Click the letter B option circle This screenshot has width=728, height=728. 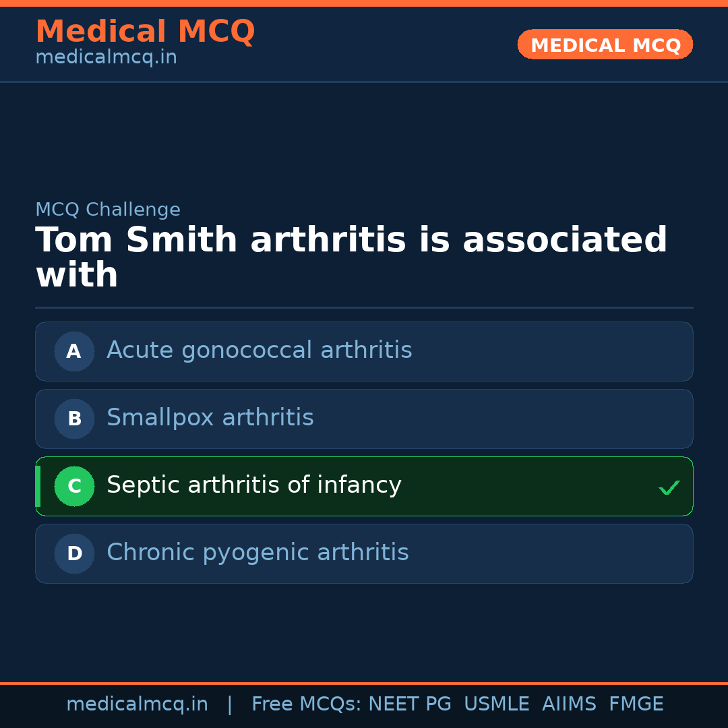pyautogui.click(x=74, y=419)
